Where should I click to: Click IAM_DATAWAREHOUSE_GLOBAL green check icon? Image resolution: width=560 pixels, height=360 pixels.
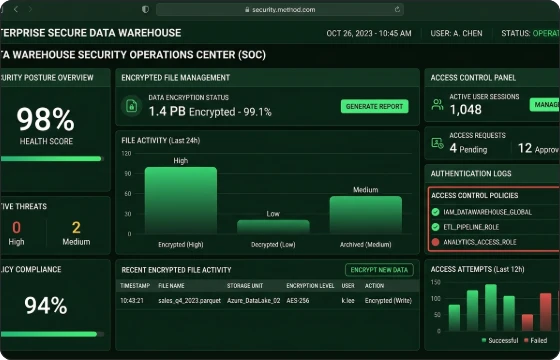435,212
